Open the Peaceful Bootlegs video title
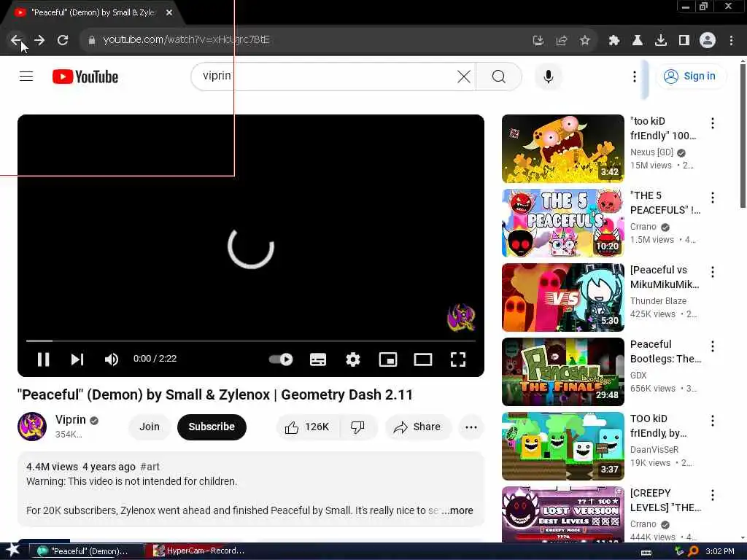Viewport: 747px width, 560px height. point(665,351)
